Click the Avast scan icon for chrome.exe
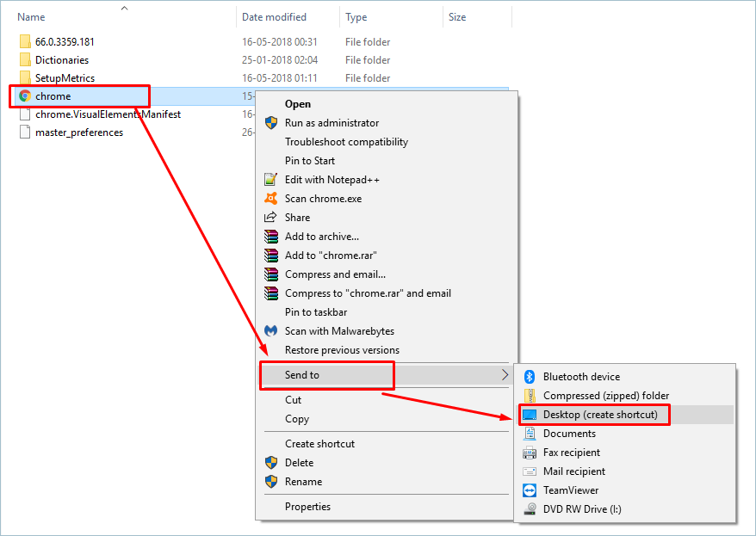Viewport: 756px width, 536px height. tap(270, 199)
